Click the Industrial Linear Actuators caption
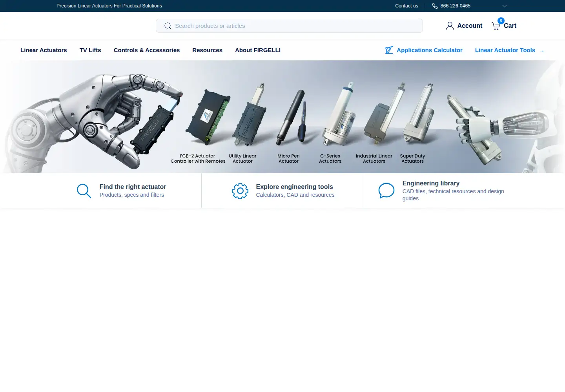The height and width of the screenshot is (392, 565). coord(374,159)
